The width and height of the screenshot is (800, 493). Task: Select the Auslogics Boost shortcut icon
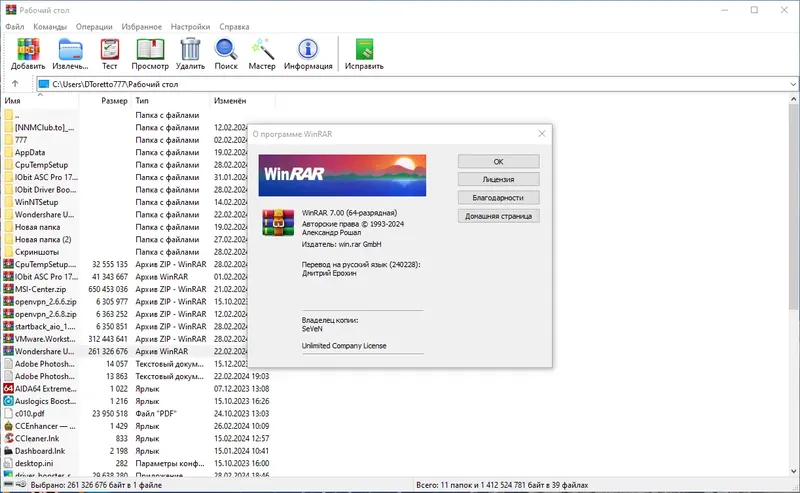coord(8,401)
